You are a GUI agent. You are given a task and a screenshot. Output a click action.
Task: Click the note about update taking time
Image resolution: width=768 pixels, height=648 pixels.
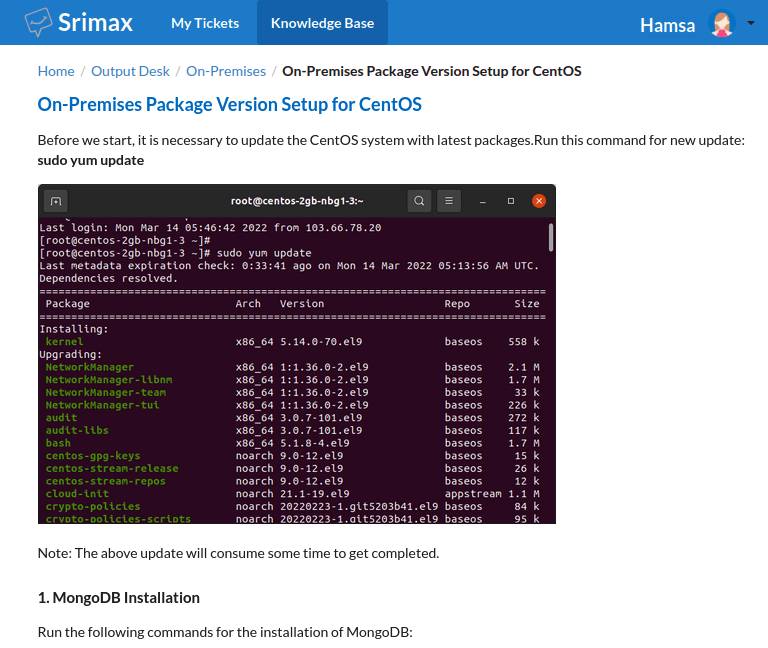tap(239, 553)
